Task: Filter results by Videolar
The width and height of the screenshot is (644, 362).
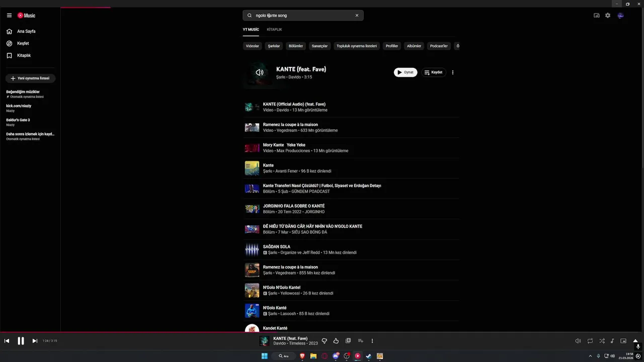Action: (x=252, y=46)
